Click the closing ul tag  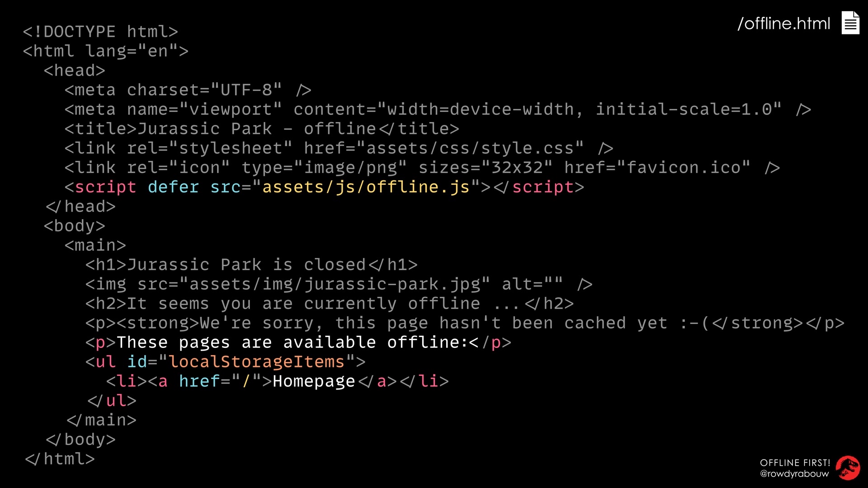[x=112, y=401]
